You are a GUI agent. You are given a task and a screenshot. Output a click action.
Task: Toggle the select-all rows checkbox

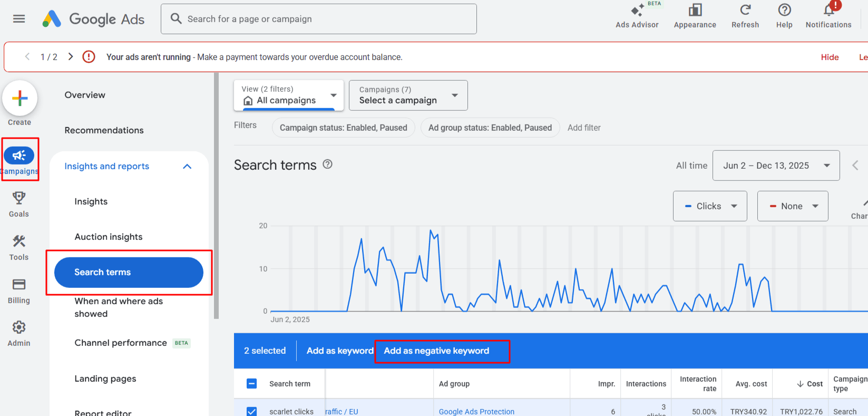[252, 383]
